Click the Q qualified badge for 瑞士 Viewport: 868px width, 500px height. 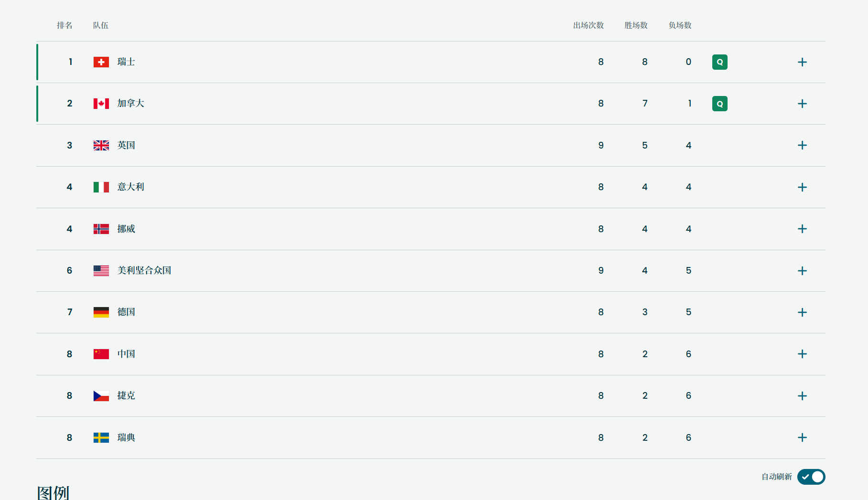click(x=720, y=62)
